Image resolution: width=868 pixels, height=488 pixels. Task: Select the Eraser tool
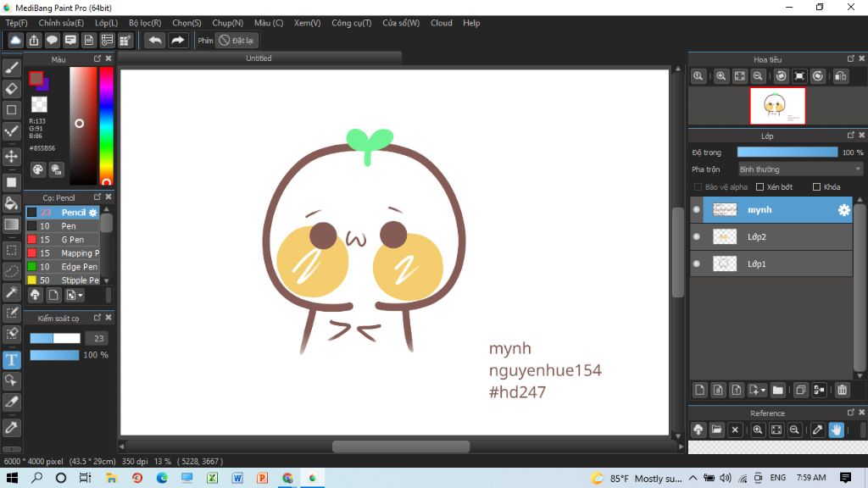click(12, 89)
